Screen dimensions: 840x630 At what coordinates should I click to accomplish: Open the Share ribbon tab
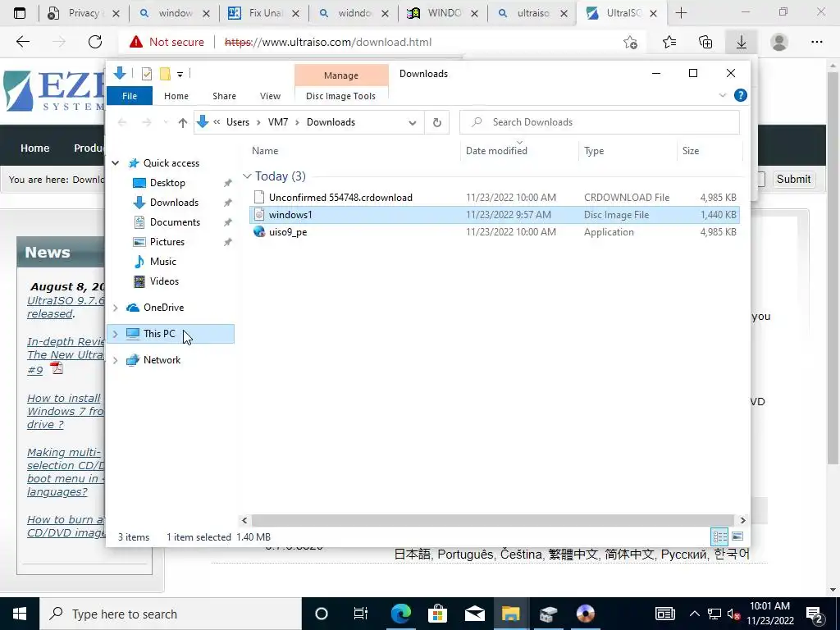tap(224, 96)
